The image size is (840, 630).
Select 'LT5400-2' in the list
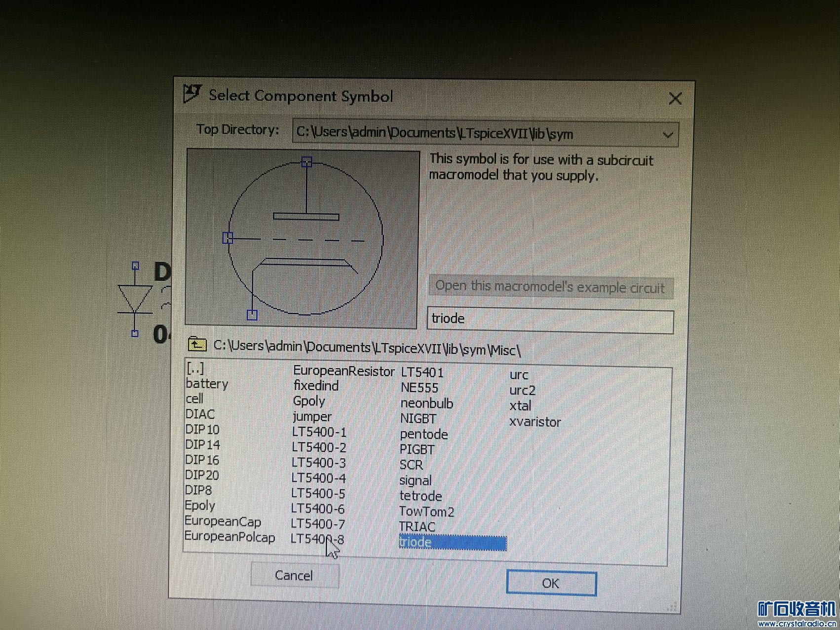(x=319, y=447)
